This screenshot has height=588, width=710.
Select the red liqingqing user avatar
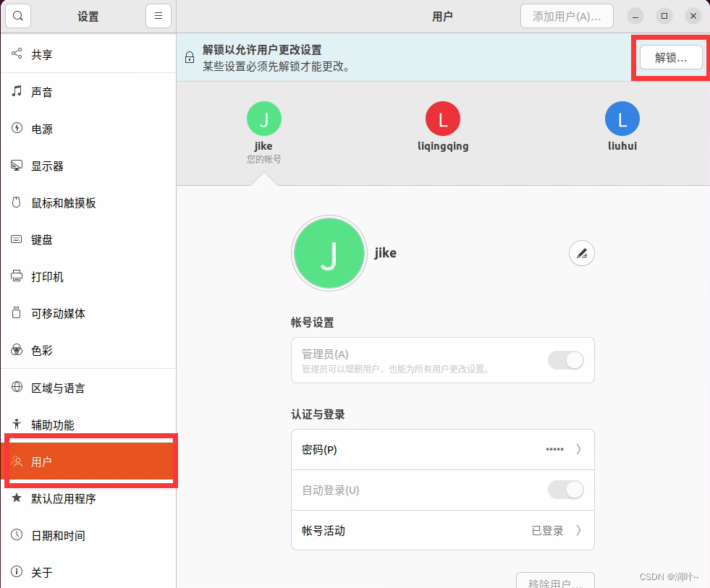(443, 119)
